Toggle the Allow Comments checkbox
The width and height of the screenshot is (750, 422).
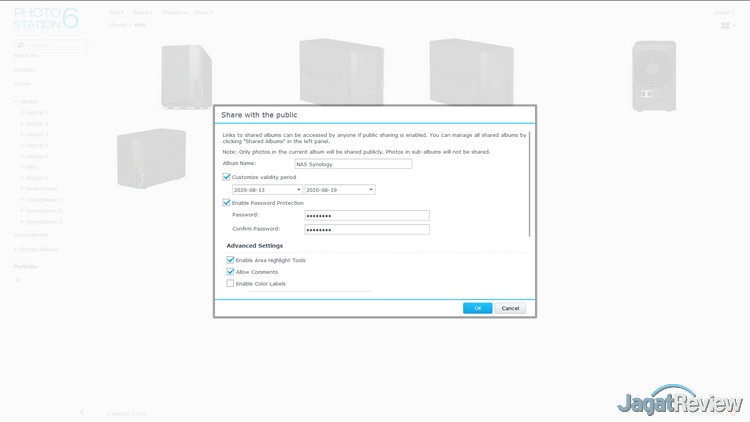coord(230,272)
